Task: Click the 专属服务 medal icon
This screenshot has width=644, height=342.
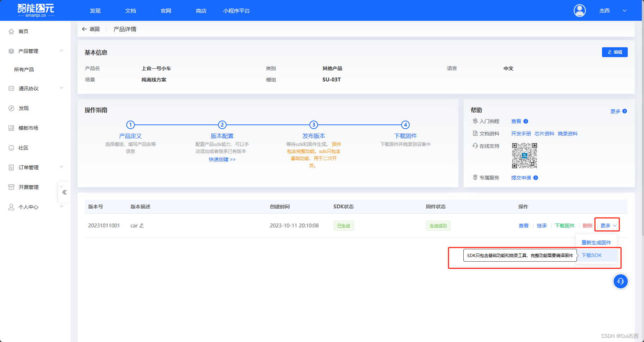Action: [x=475, y=177]
